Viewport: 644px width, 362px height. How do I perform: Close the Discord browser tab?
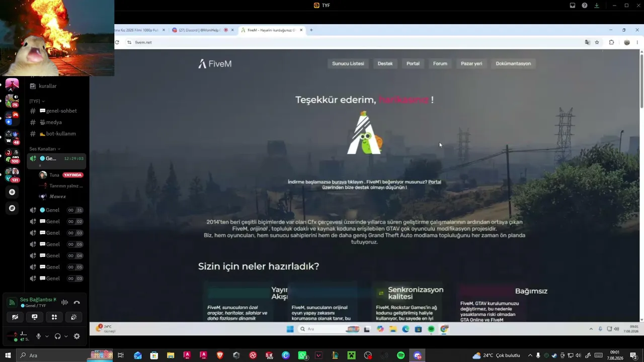coord(232,30)
